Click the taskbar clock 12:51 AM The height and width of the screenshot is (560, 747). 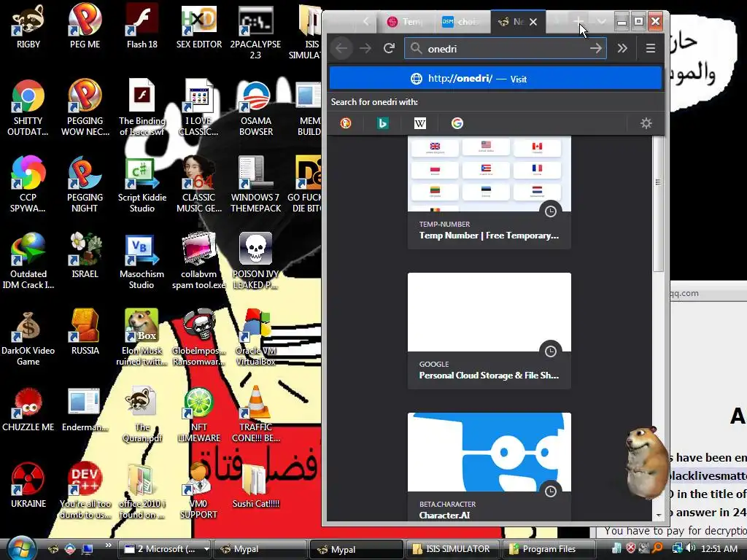(719, 548)
